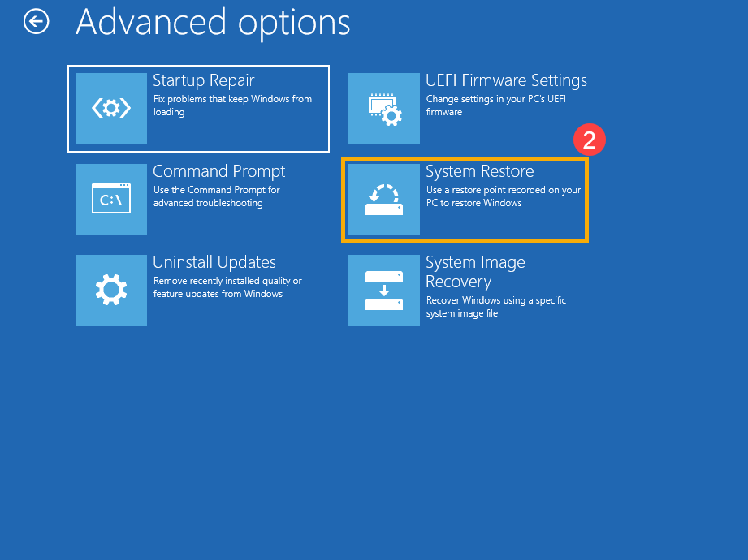Screen dimensions: 748x560
Task: Click text 'Remove recently installed quality or feature updates'
Action: (227, 287)
